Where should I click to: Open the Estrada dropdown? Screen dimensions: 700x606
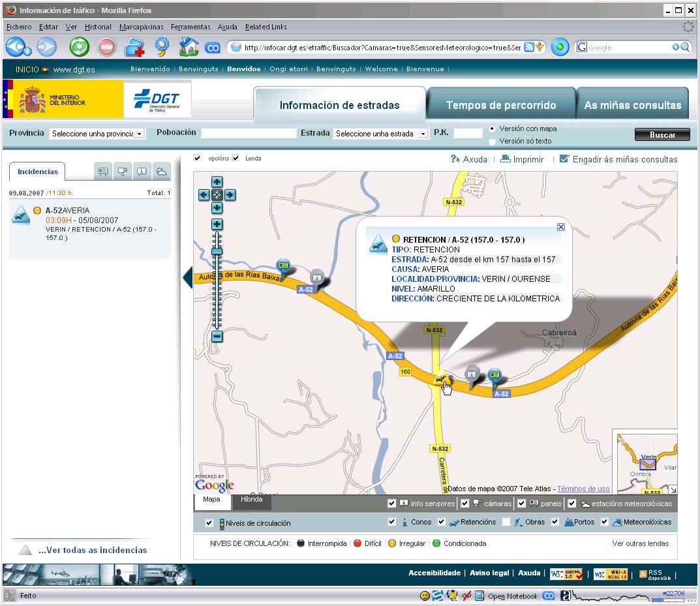(380, 134)
